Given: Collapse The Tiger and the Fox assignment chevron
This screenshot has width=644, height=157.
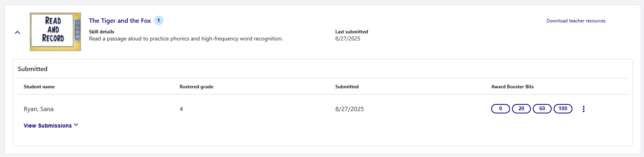Looking at the screenshot, I should (x=17, y=33).
